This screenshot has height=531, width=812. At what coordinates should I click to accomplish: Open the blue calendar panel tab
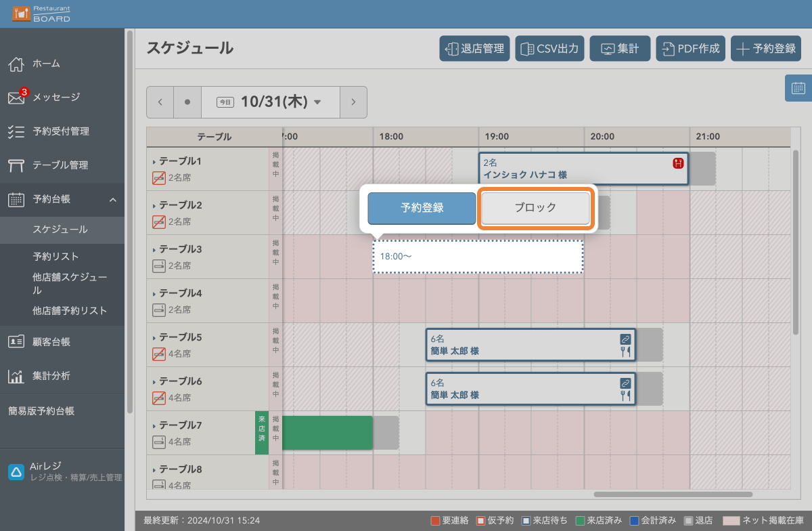tap(798, 88)
